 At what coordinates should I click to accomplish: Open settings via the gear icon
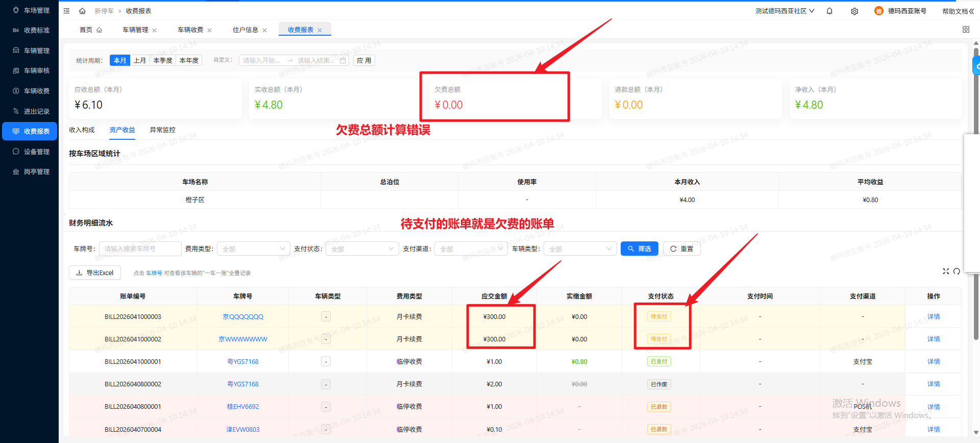854,11
